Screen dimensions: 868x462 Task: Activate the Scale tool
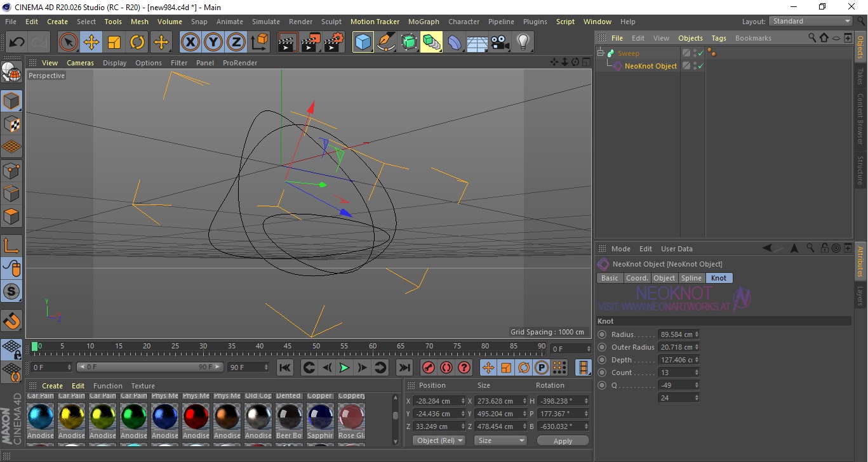[114, 43]
